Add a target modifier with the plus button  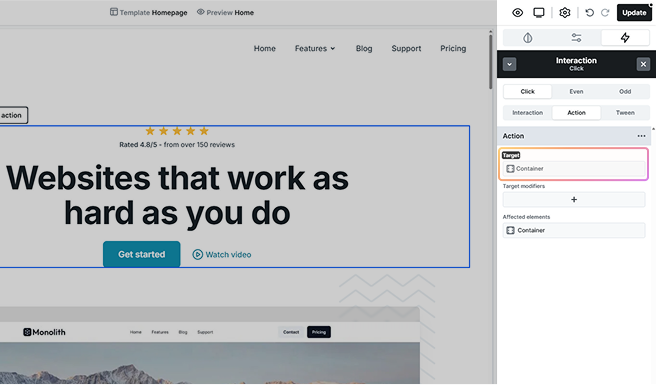[x=574, y=200]
